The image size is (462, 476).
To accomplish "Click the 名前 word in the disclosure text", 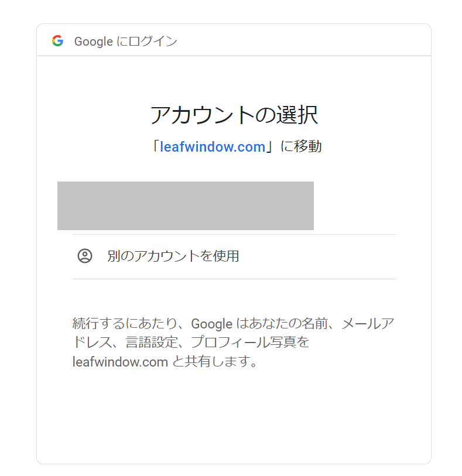I will coord(315,324).
